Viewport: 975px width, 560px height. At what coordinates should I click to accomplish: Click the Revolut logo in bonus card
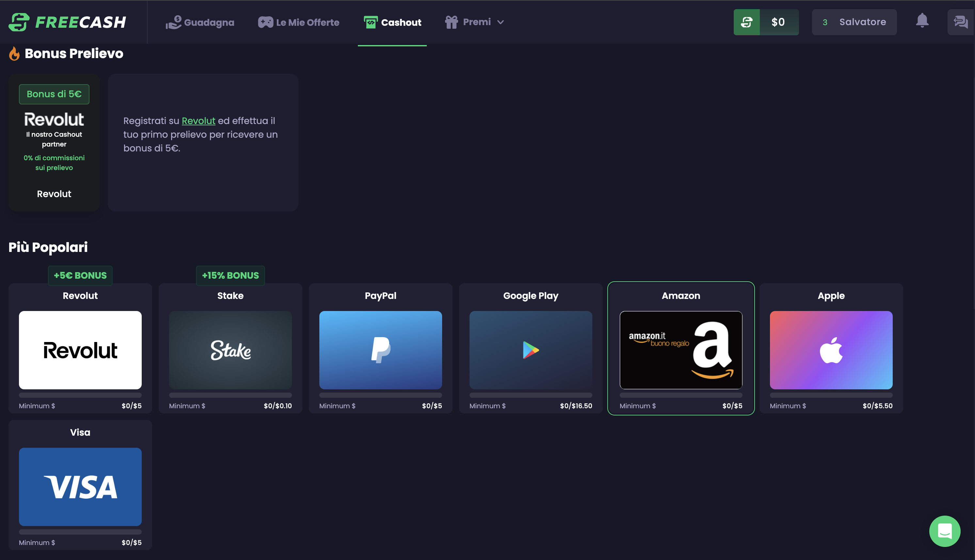pyautogui.click(x=54, y=120)
